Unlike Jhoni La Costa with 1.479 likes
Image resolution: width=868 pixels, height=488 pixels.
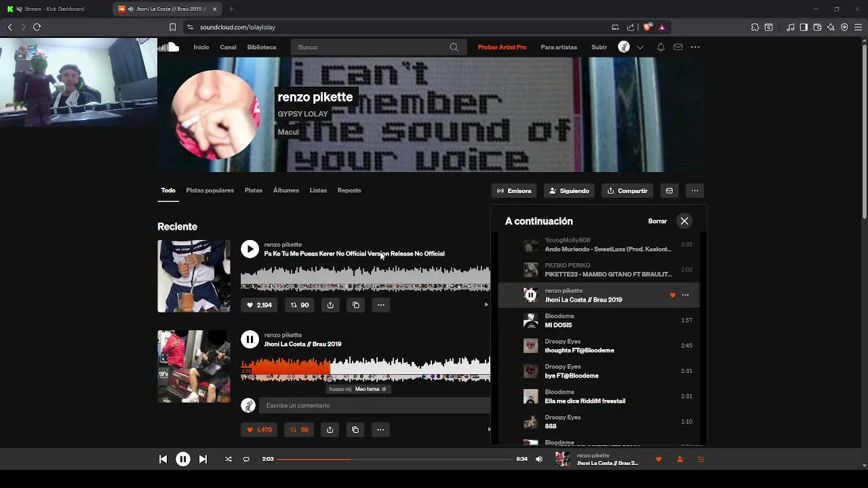click(259, 430)
